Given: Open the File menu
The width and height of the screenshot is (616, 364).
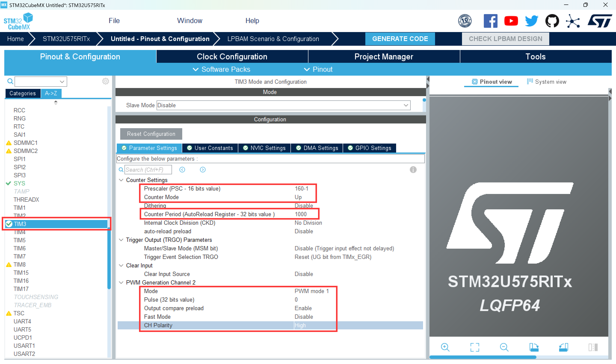Looking at the screenshot, I should 114,21.
